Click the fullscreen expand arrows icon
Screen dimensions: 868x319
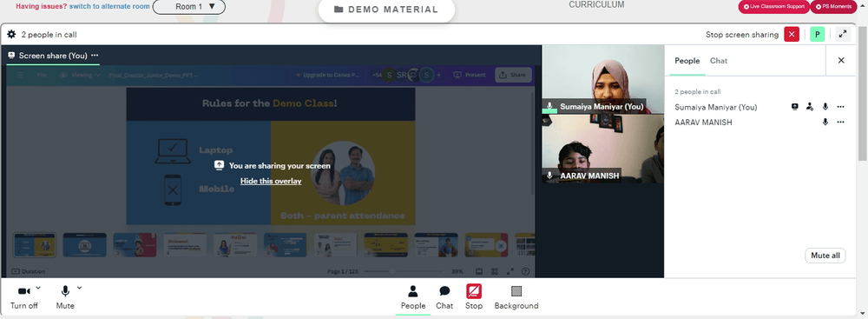tap(843, 35)
